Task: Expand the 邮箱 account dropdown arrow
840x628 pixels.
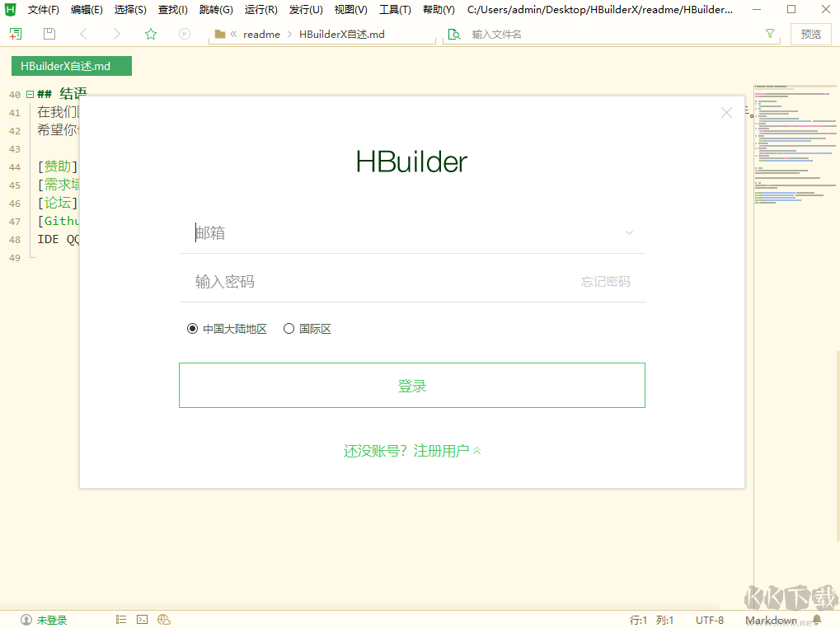Action: (630, 233)
